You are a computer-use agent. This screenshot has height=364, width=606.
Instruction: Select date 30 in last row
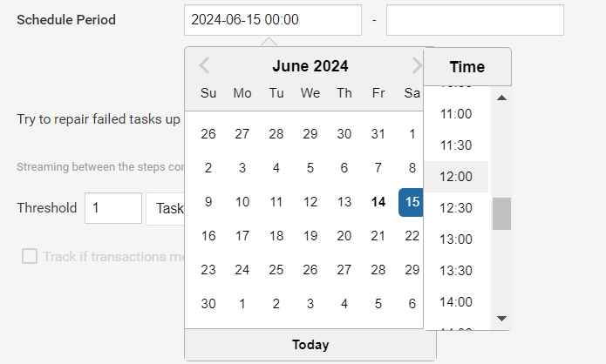tap(208, 304)
